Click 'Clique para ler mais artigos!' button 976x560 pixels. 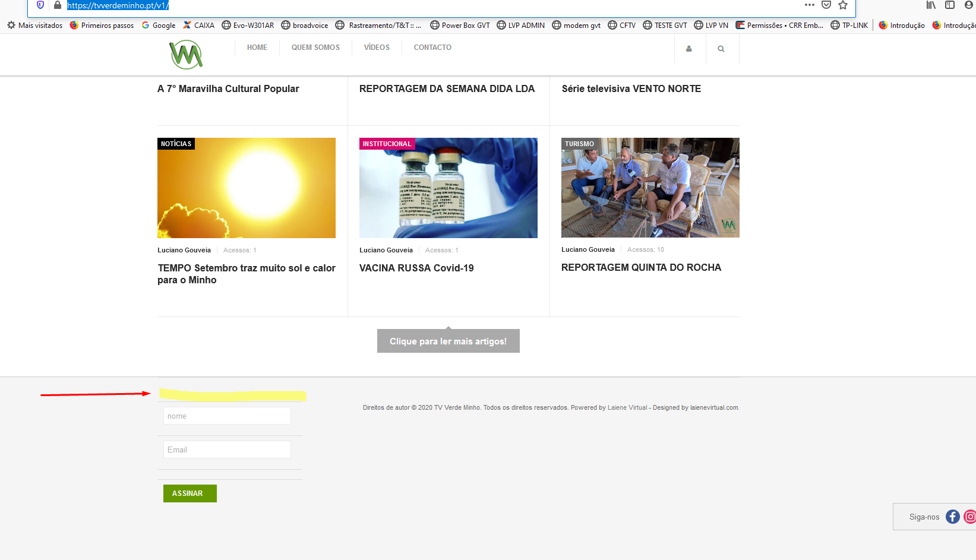click(x=448, y=341)
